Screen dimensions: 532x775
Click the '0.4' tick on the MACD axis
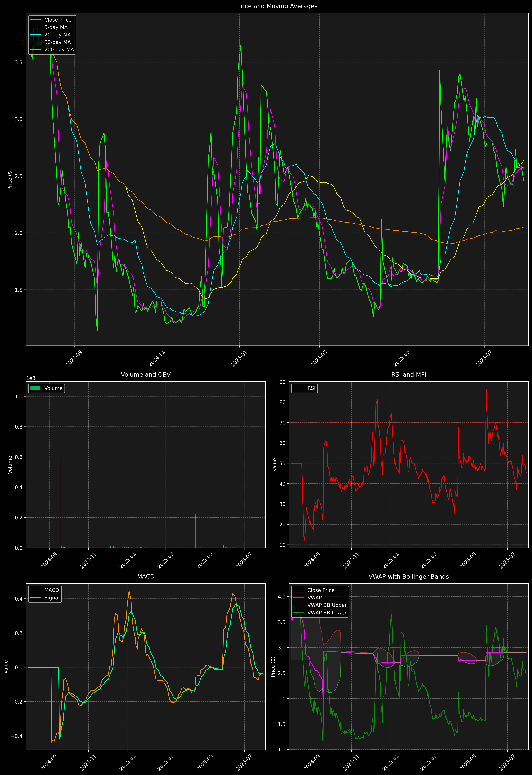(19, 599)
